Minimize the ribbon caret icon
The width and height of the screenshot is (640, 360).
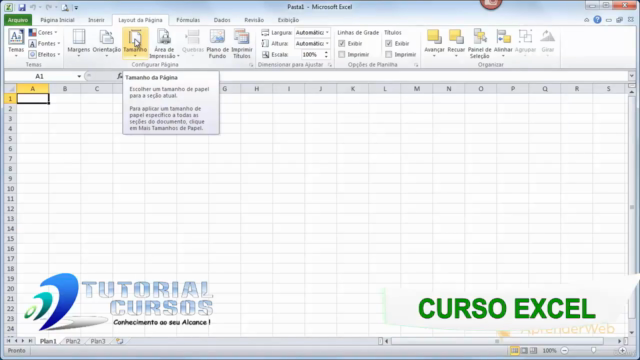click(x=587, y=20)
